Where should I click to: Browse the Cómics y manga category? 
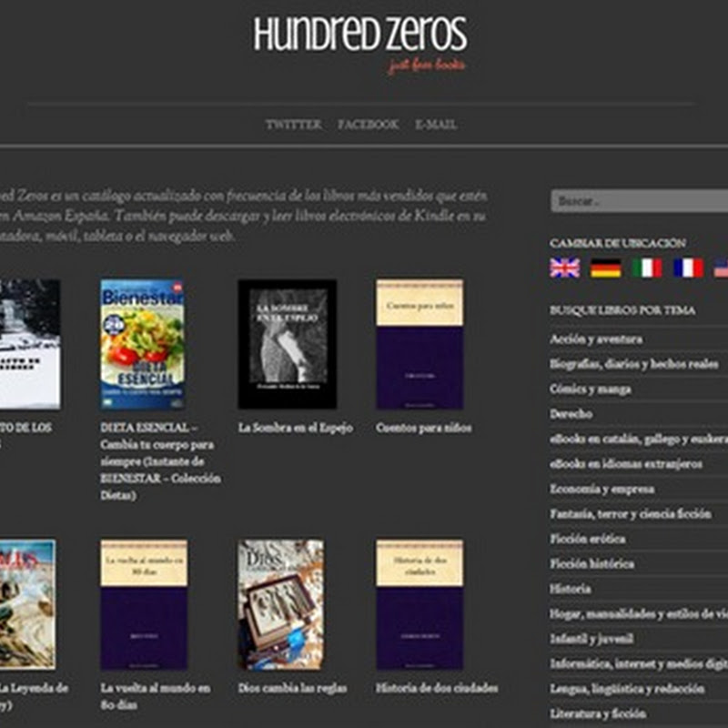coord(590,389)
